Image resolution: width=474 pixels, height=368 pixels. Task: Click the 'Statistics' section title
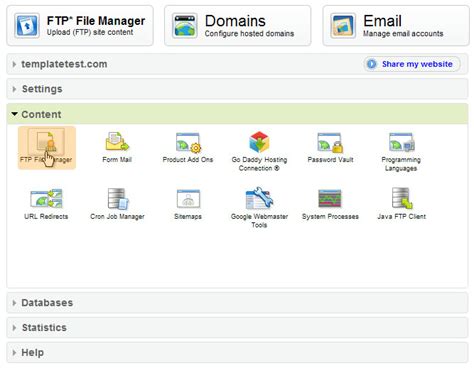pos(44,328)
